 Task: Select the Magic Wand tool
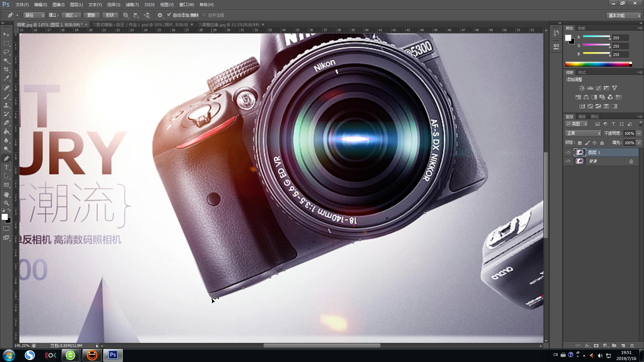click(6, 61)
